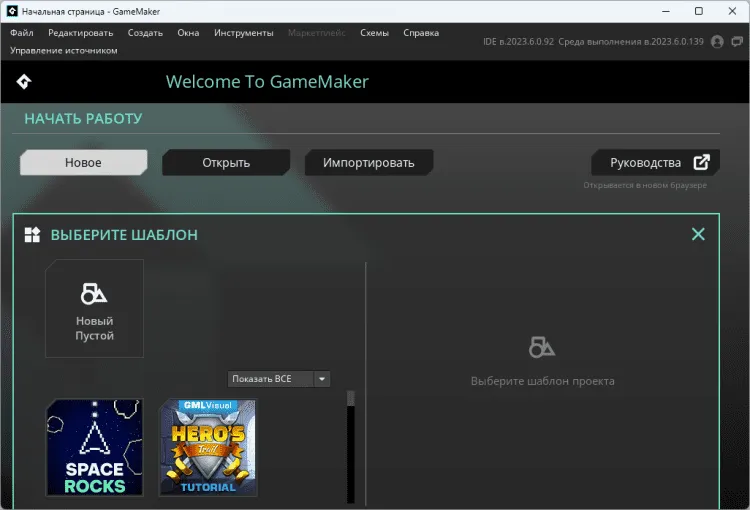
Task: Click the Welcome To GameMaker title
Action: click(267, 82)
